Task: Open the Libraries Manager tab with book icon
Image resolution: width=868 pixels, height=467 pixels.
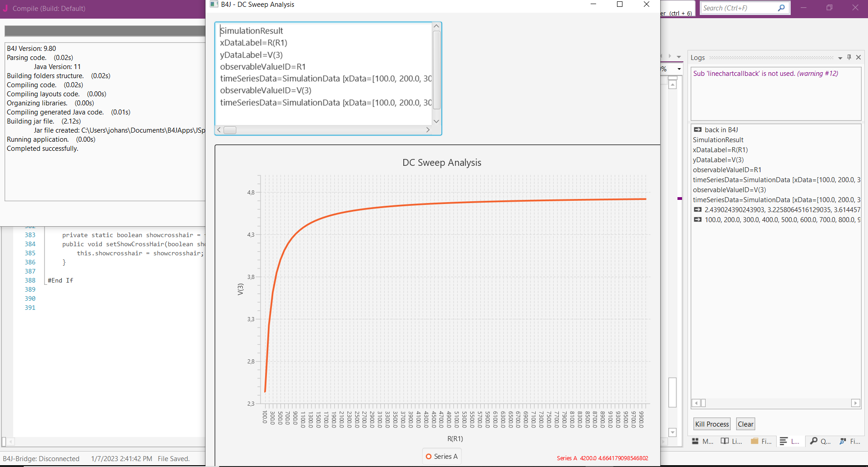Action: [x=732, y=441]
